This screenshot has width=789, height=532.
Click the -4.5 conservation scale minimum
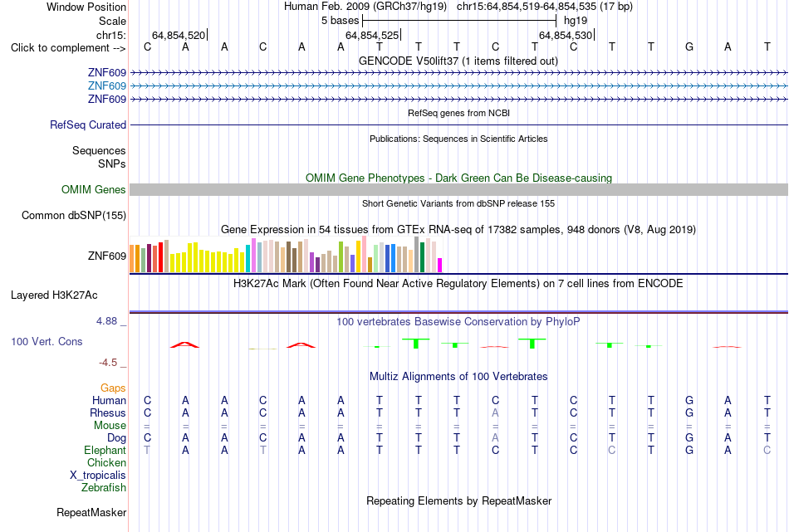(108, 363)
